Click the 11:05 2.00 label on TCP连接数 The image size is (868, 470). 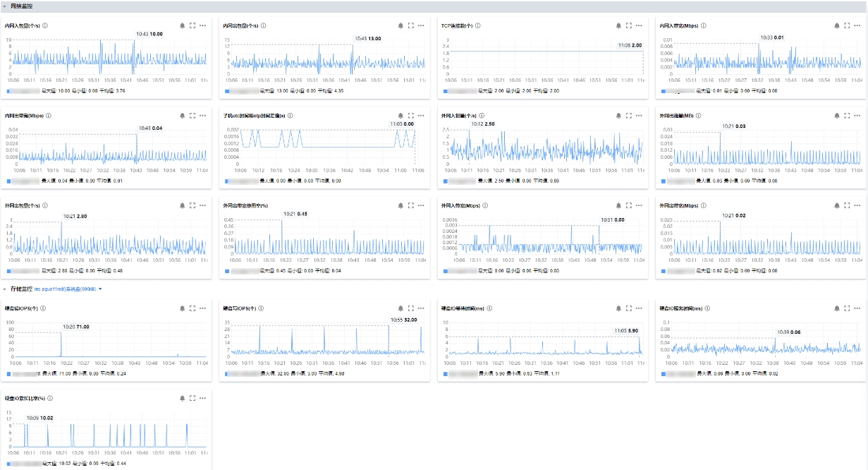pyautogui.click(x=630, y=45)
